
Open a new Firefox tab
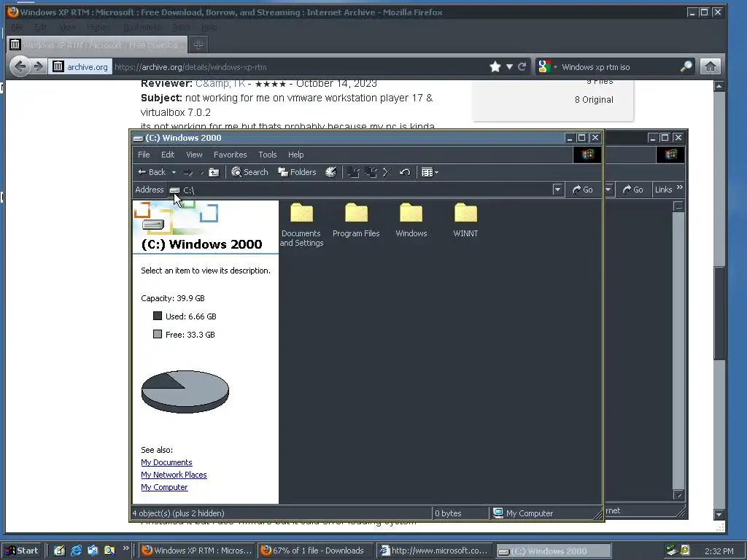pyautogui.click(x=198, y=44)
